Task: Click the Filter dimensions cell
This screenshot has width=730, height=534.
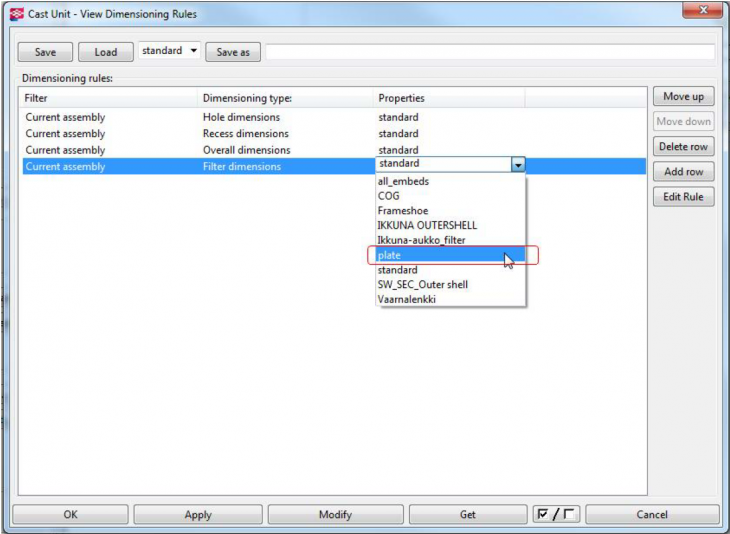Action: [242, 167]
